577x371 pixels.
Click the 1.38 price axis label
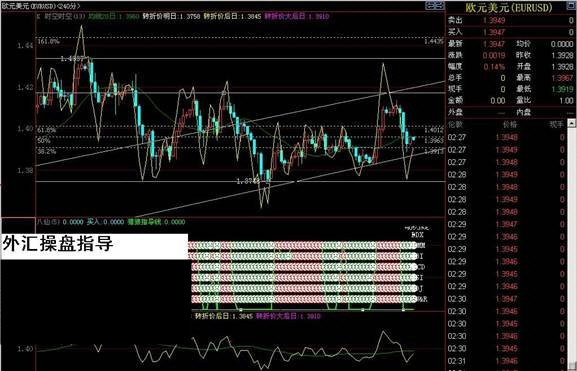(x=25, y=170)
